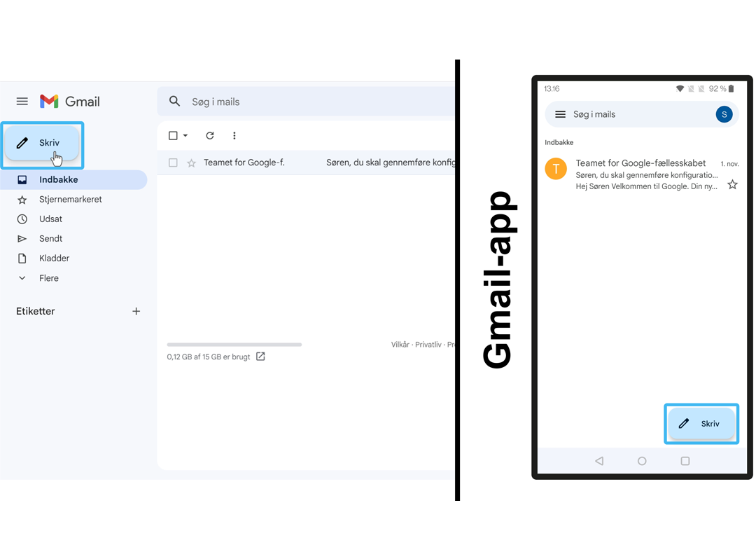The width and height of the screenshot is (756, 538).
Task: Click the Indbakke inbox tray icon
Action: coord(22,180)
